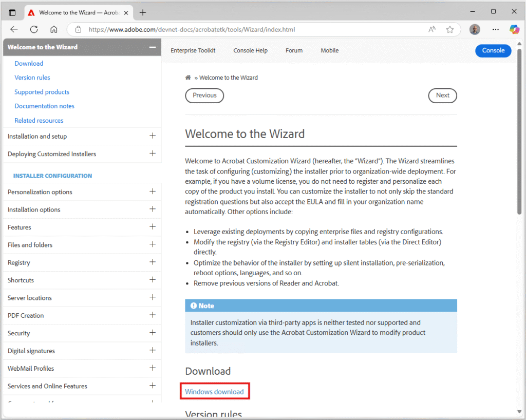
Task: Open the Copilot sidebar icon
Action: click(514, 29)
